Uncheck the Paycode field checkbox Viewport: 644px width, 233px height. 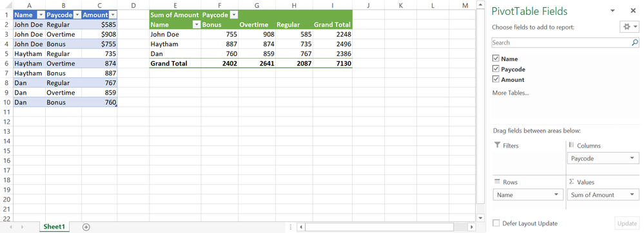click(x=495, y=69)
